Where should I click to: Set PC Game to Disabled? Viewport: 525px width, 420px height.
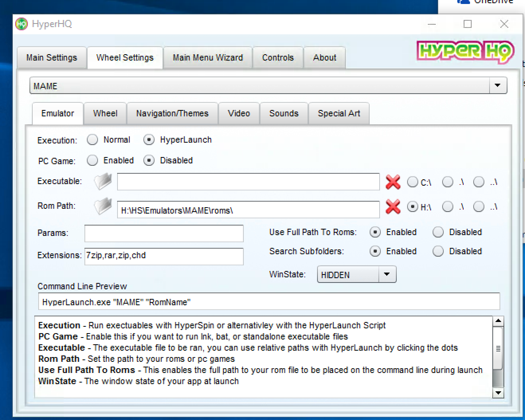click(149, 160)
